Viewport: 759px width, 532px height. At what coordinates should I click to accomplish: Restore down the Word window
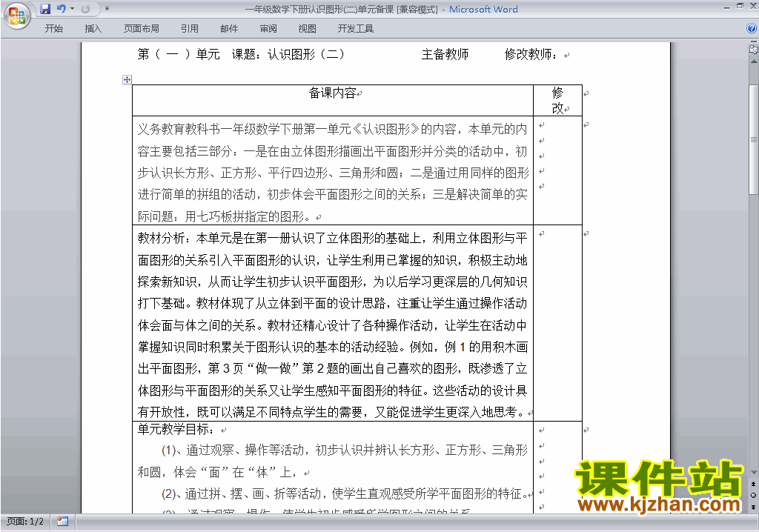pyautogui.click(x=740, y=6)
